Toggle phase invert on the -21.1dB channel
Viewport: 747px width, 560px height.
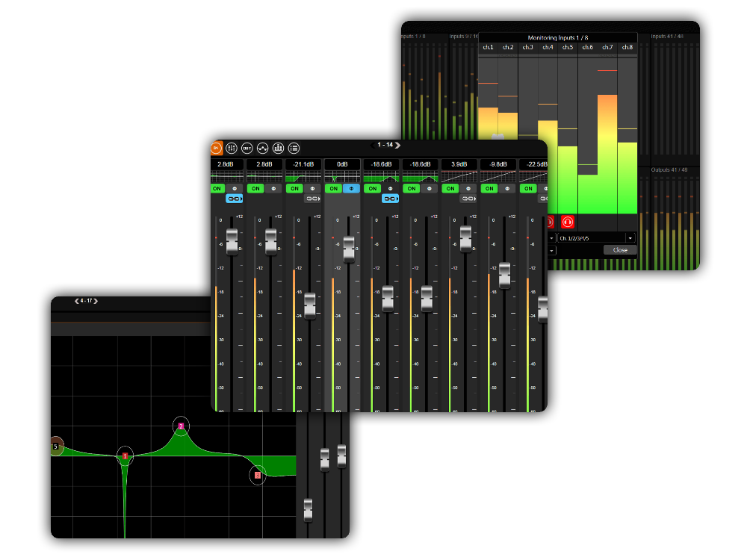point(312,189)
